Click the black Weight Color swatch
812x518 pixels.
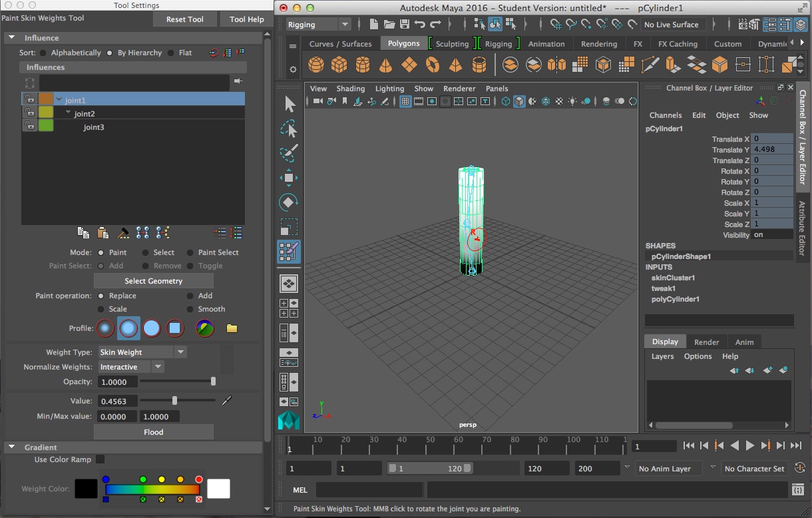point(87,489)
